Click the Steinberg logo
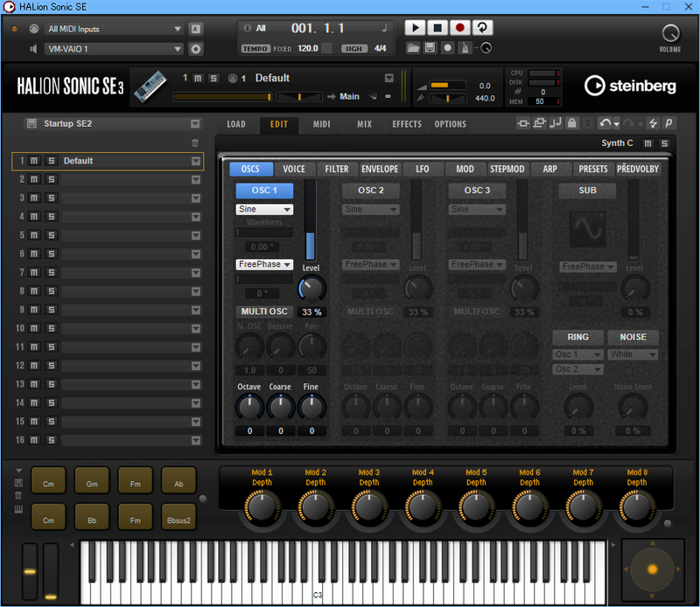This screenshot has height=607, width=700. pyautogui.click(x=629, y=86)
